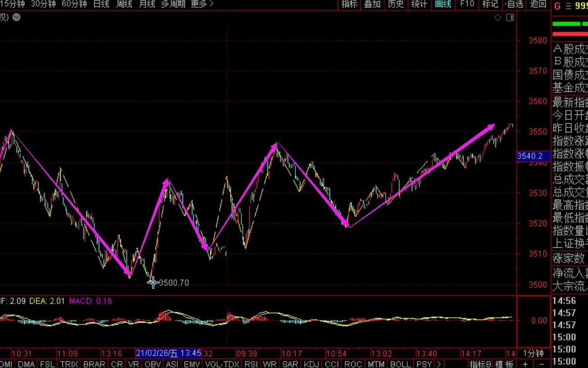Select the EMV indicator tab
Image resolution: width=588 pixels, height=368 pixels.
[192, 364]
